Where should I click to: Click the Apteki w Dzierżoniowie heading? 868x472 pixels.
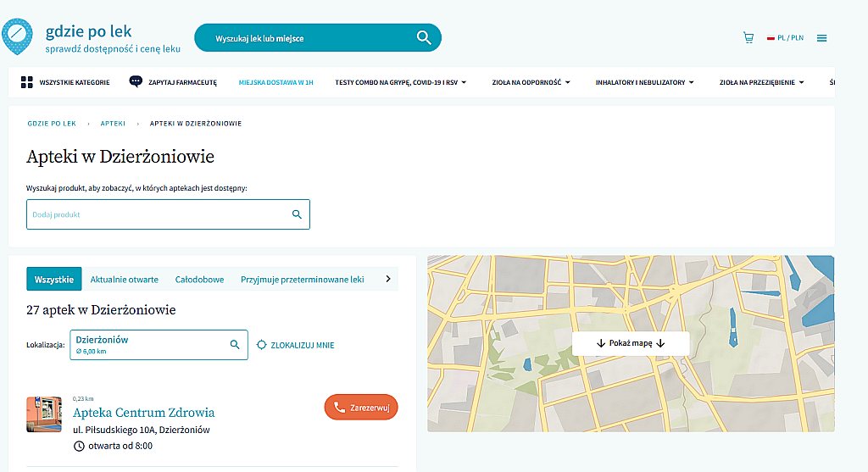(x=120, y=157)
